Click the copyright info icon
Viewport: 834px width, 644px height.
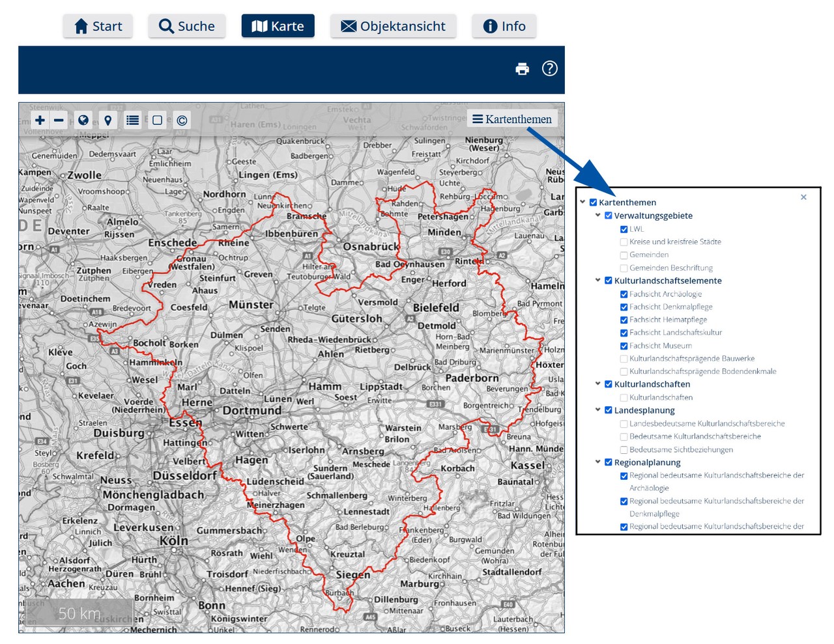(182, 120)
